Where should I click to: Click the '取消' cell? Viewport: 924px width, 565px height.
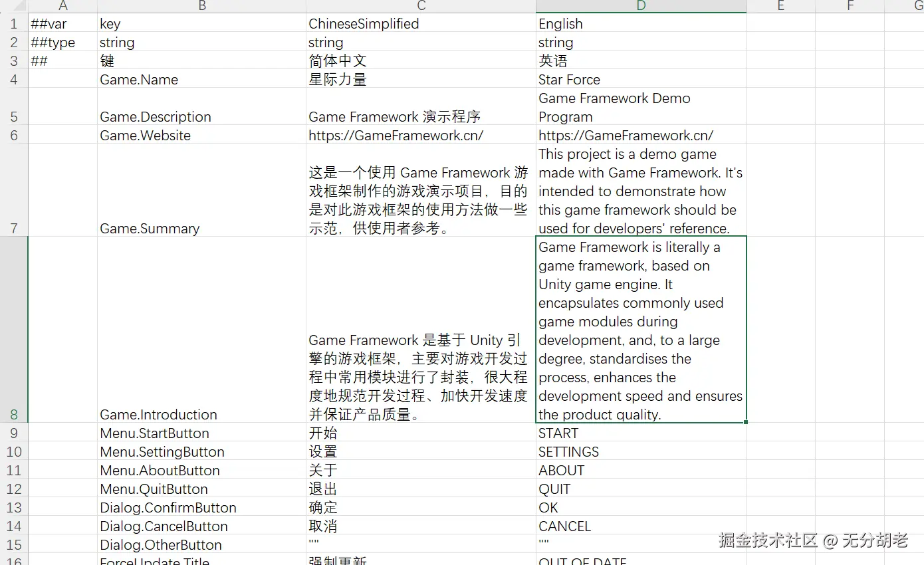click(421, 526)
